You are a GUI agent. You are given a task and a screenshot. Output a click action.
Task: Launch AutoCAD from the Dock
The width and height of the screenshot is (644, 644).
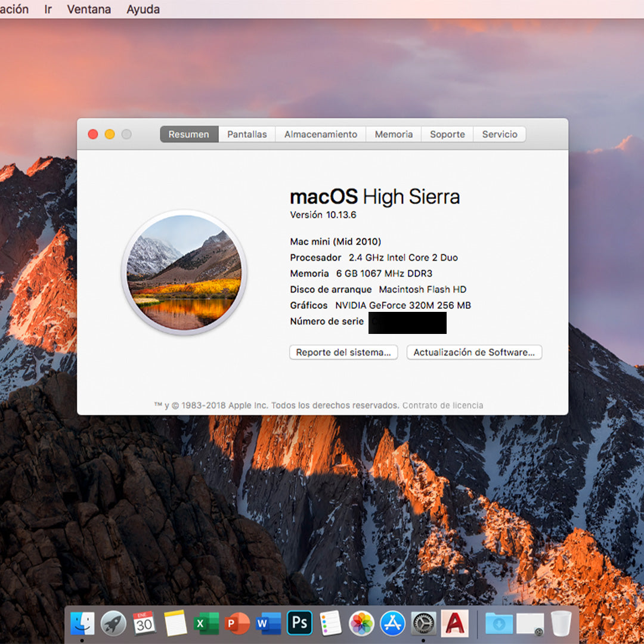454,623
